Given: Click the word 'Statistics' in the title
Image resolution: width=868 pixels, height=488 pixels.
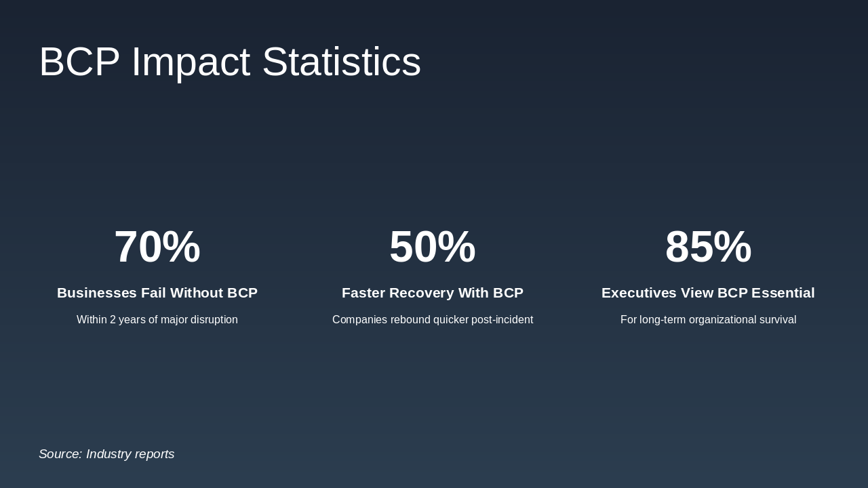Looking at the screenshot, I should click(x=341, y=62).
